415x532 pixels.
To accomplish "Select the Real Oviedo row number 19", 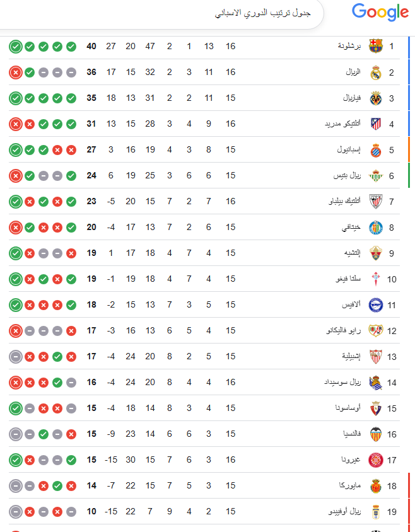I will [392, 511].
